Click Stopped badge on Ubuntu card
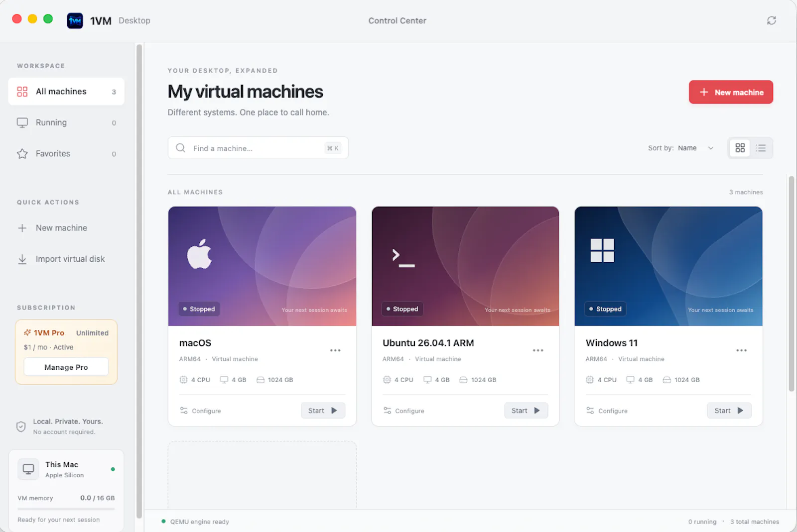 [402, 309]
